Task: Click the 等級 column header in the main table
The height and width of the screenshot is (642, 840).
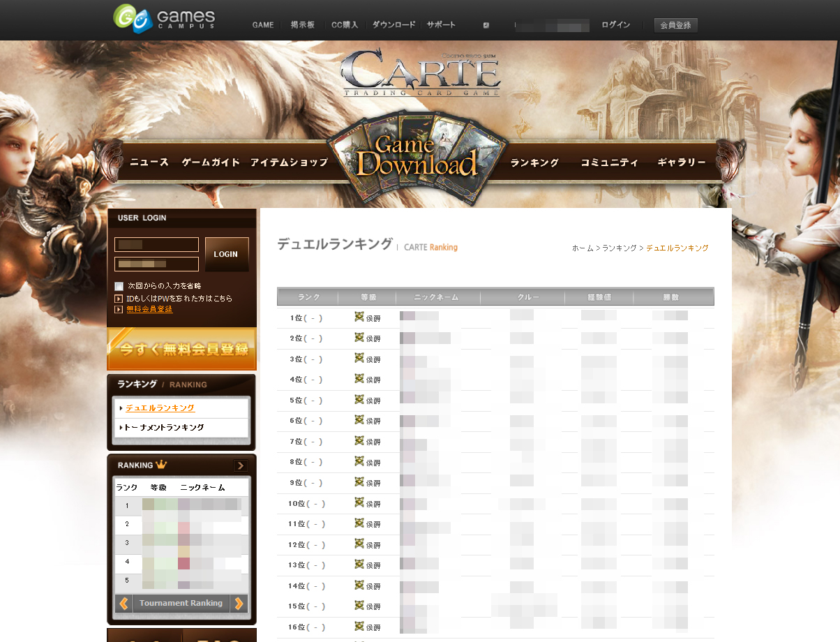Action: click(368, 297)
